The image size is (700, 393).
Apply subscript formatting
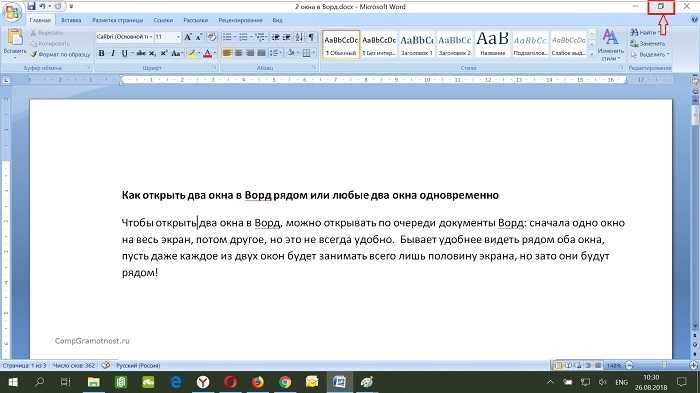tap(152, 53)
